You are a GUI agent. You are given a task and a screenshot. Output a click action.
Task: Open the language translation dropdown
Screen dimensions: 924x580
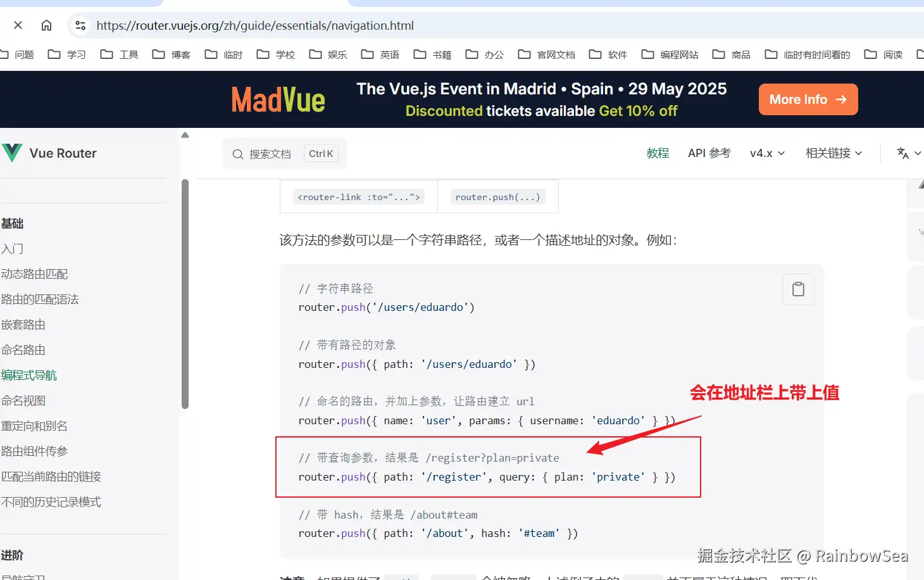click(909, 153)
